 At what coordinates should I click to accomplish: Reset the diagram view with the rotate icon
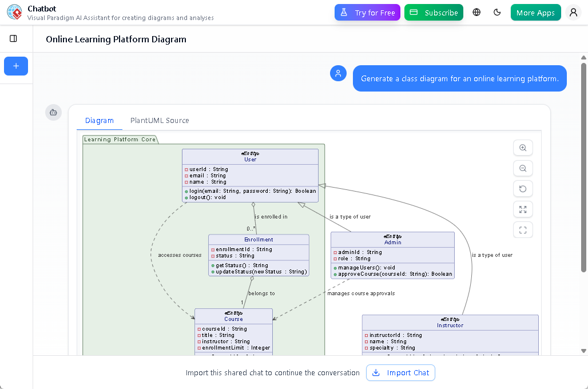[x=522, y=189]
